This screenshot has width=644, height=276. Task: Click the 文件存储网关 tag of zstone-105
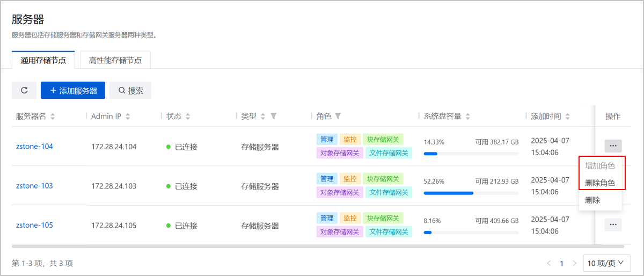click(389, 231)
